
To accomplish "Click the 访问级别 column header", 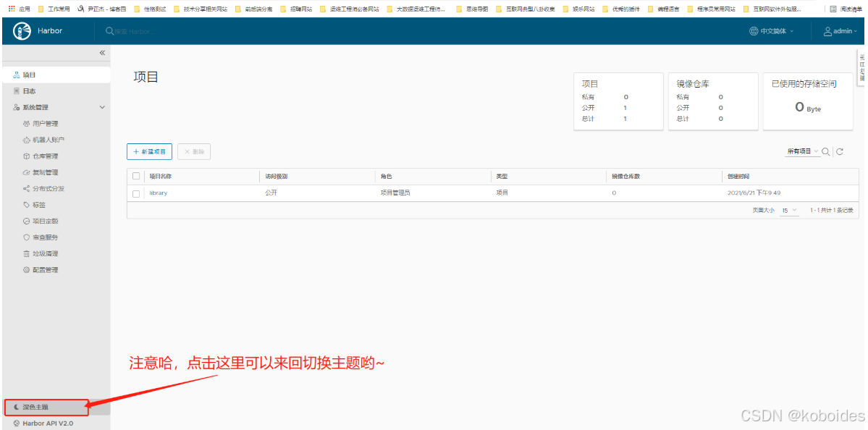I will 277,177.
